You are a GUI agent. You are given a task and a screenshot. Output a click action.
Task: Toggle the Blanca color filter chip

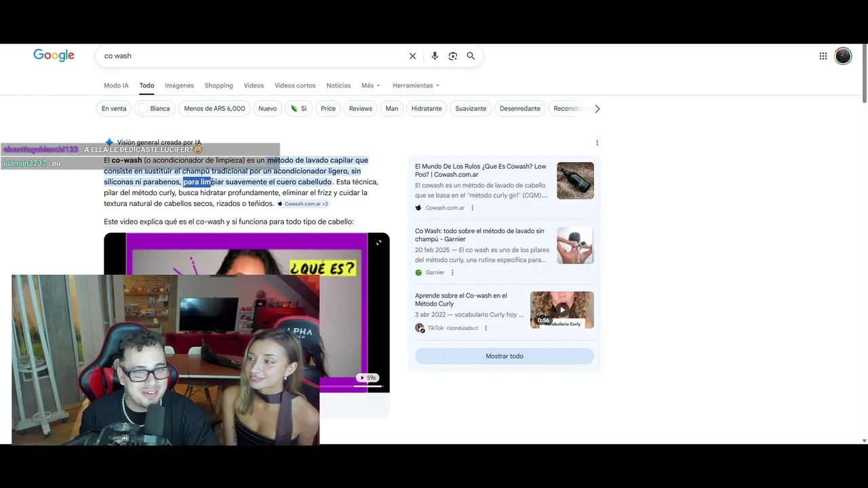click(155, 108)
